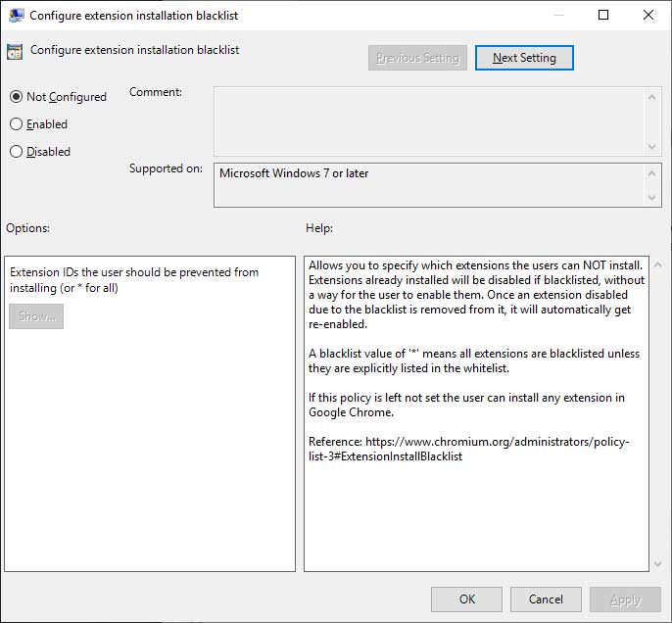Screen dimensions: 672x623
Task: Click the Supported on text field
Action: tap(429, 185)
